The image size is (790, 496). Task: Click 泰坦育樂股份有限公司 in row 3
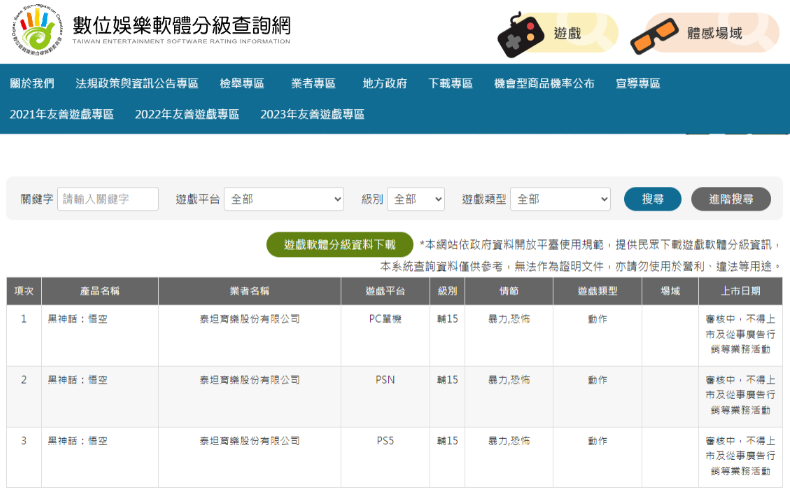250,441
